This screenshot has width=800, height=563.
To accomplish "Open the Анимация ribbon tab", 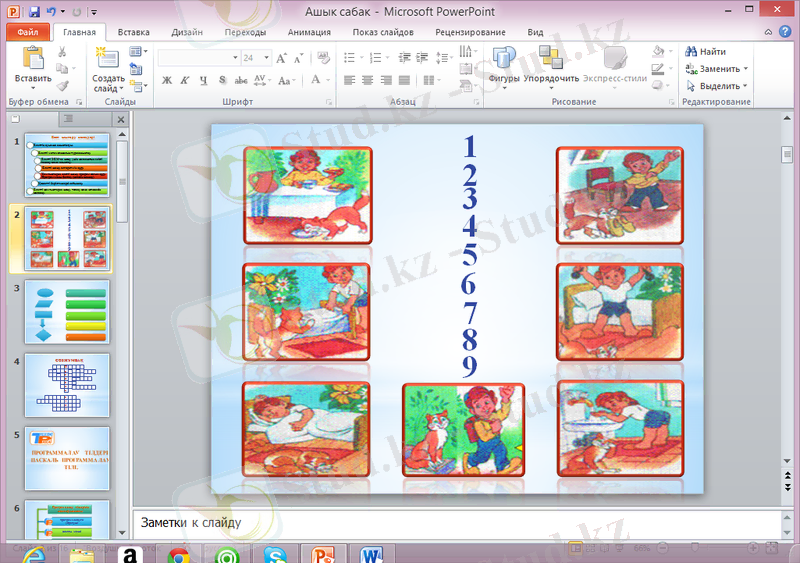I will 309,32.
